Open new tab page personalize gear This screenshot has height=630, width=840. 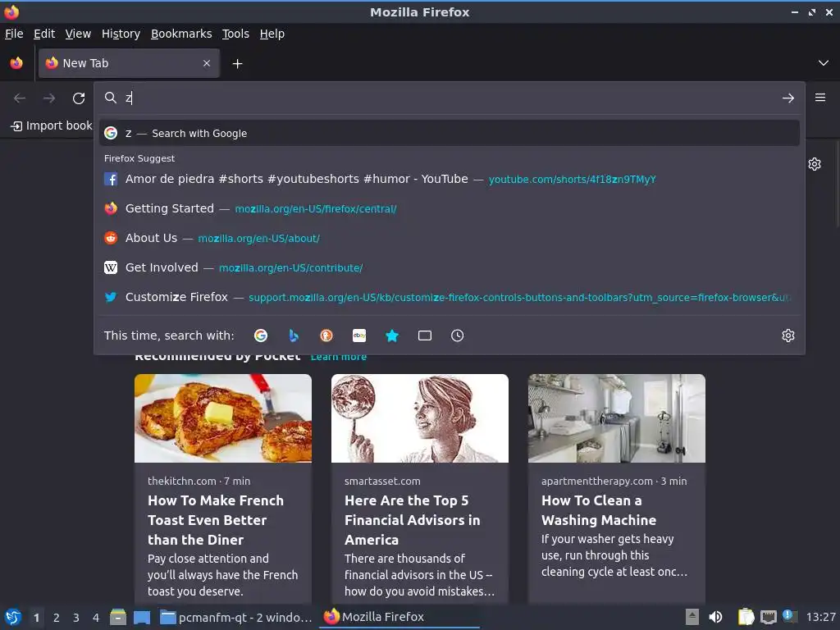[815, 164]
